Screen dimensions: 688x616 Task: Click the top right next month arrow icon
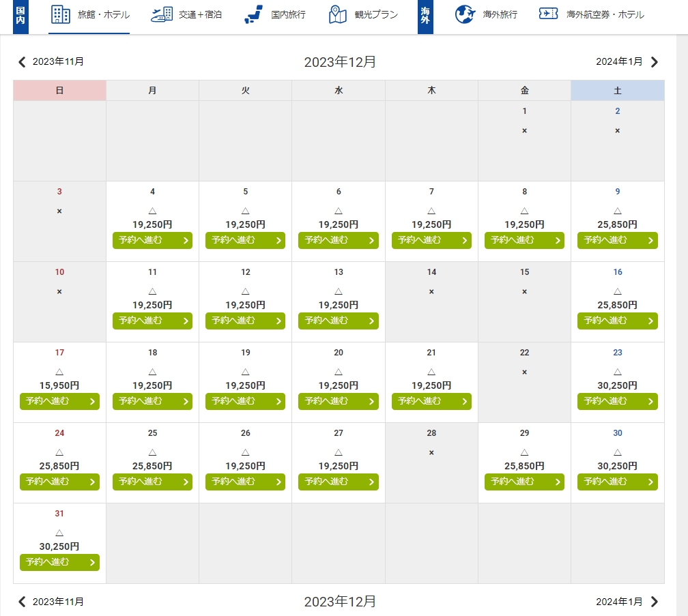pos(655,62)
